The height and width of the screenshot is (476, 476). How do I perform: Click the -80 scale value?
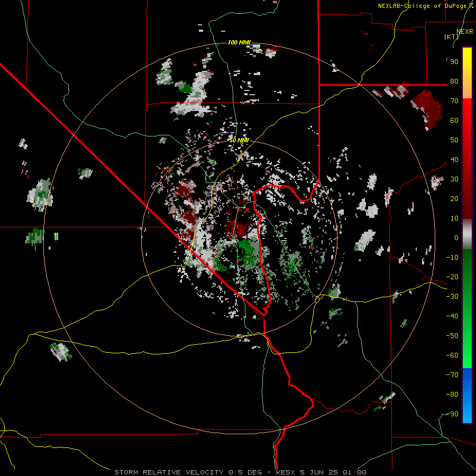tap(452, 395)
